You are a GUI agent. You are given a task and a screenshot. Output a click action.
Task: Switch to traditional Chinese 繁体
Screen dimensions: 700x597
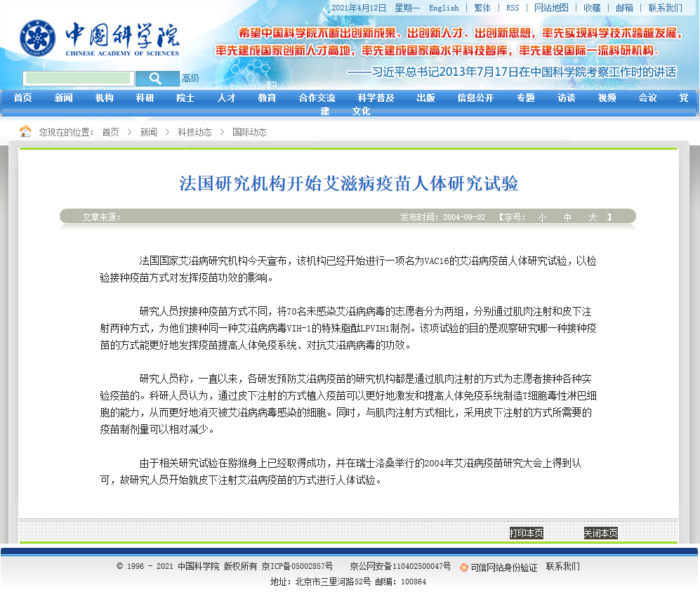pos(482,8)
